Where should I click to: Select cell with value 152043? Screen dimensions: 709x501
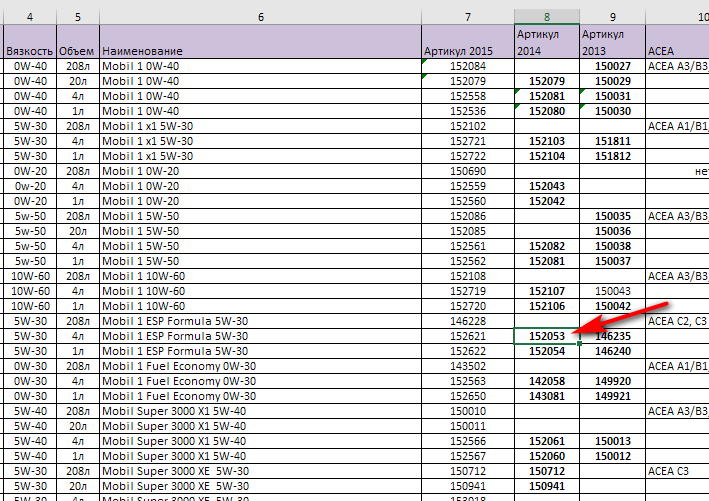pyautogui.click(x=547, y=186)
